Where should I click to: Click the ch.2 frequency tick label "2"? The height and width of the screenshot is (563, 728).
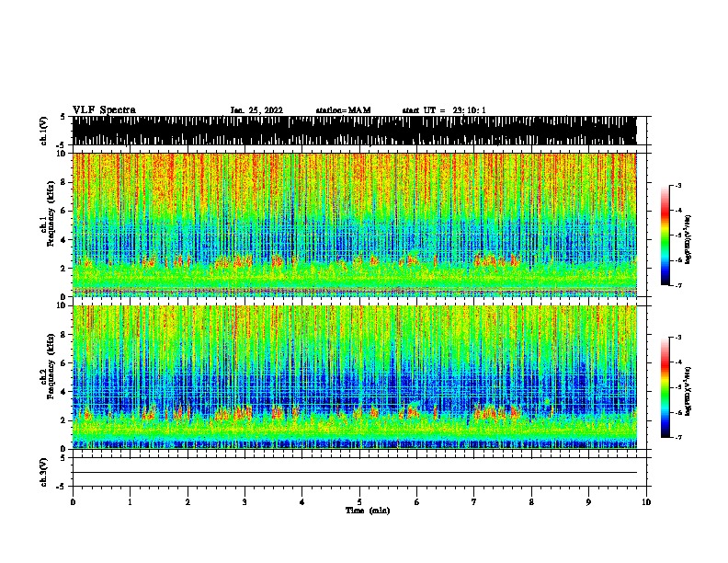(x=64, y=419)
